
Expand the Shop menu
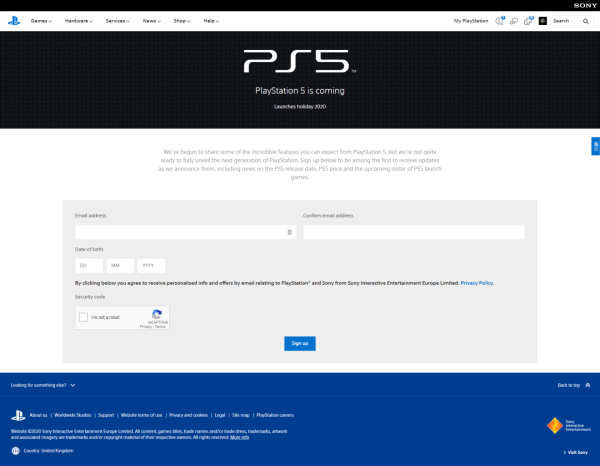click(182, 21)
